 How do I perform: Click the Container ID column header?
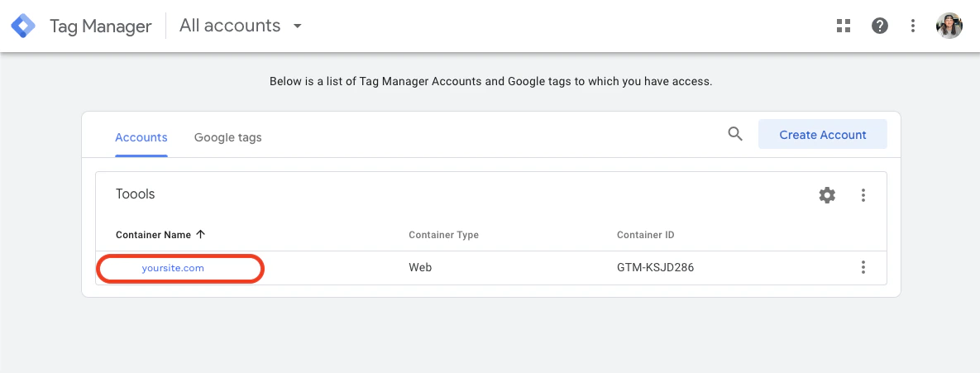coord(646,235)
